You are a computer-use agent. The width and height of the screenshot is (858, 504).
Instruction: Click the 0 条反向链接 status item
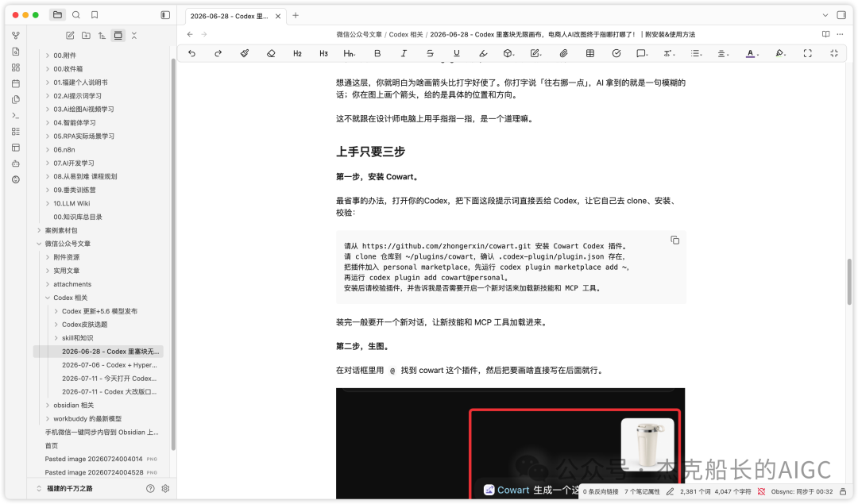tap(601, 491)
